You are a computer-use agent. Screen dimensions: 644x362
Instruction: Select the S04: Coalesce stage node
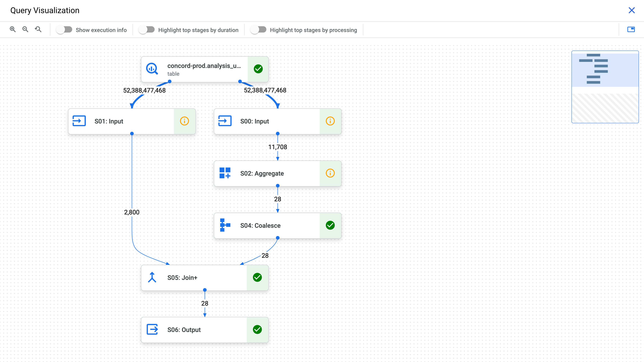265,225
